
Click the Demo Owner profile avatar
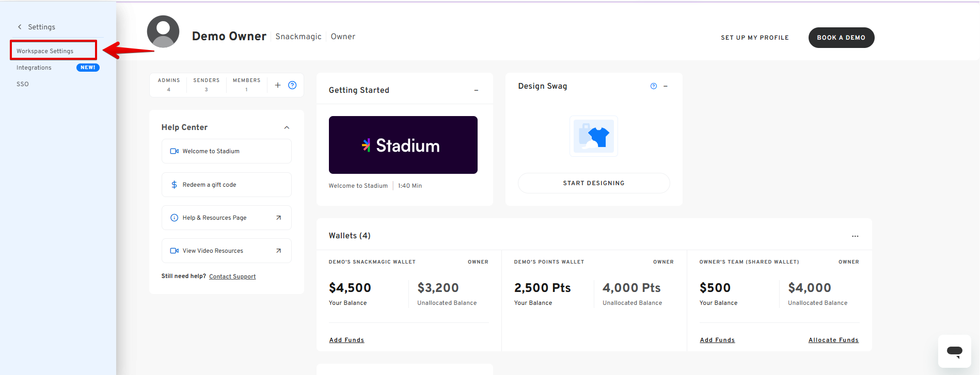point(163,31)
